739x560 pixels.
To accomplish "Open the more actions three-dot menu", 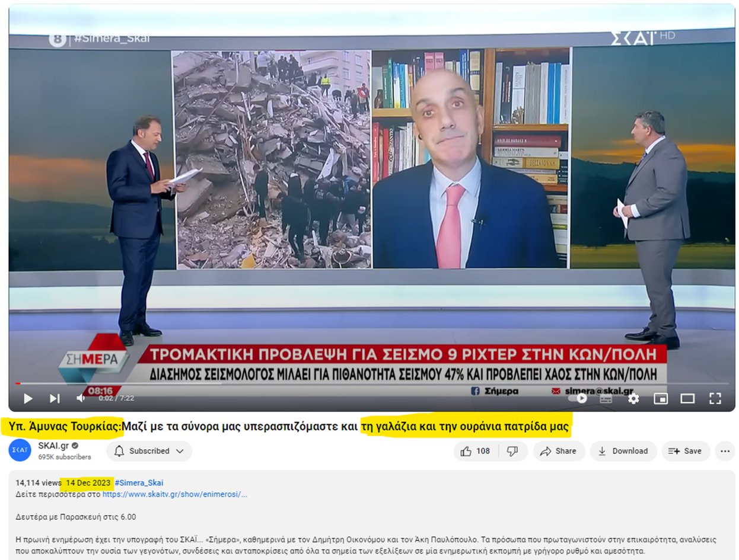I will pos(724,451).
